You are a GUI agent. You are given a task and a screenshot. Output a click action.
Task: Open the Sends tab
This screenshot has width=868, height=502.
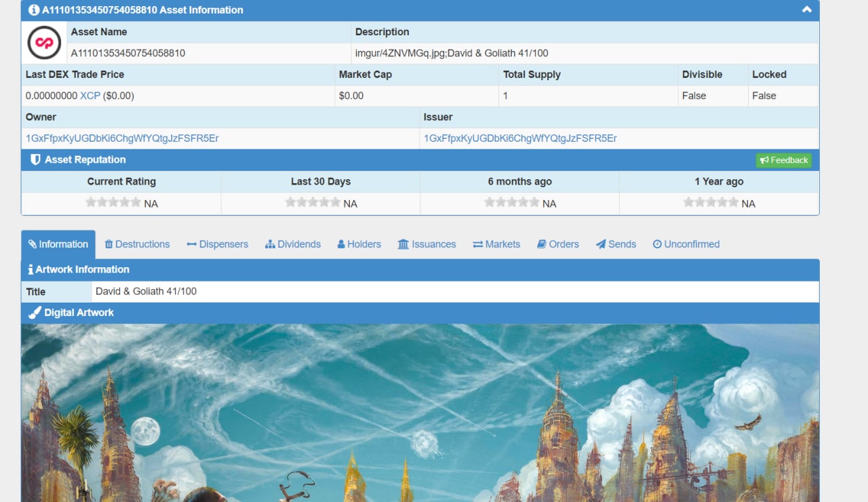pyautogui.click(x=616, y=244)
